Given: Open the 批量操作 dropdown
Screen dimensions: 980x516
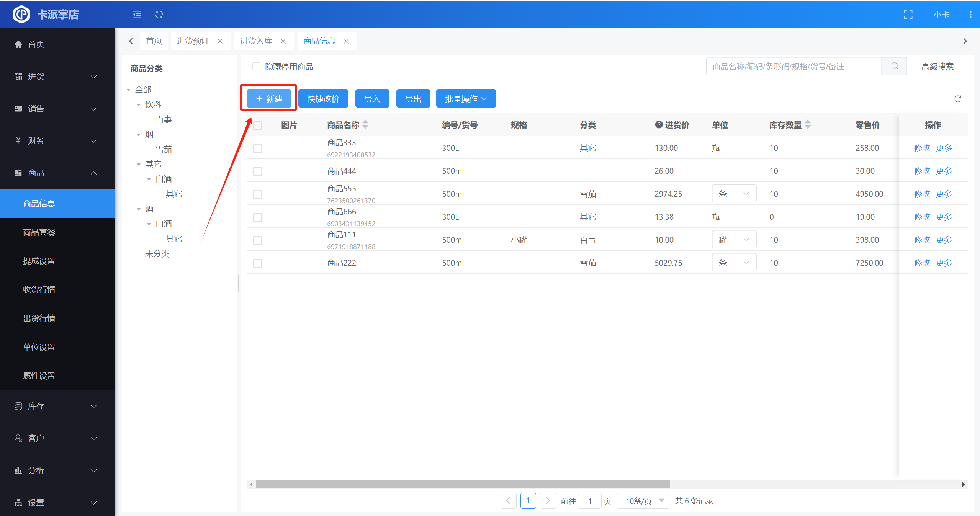Looking at the screenshot, I should 466,99.
